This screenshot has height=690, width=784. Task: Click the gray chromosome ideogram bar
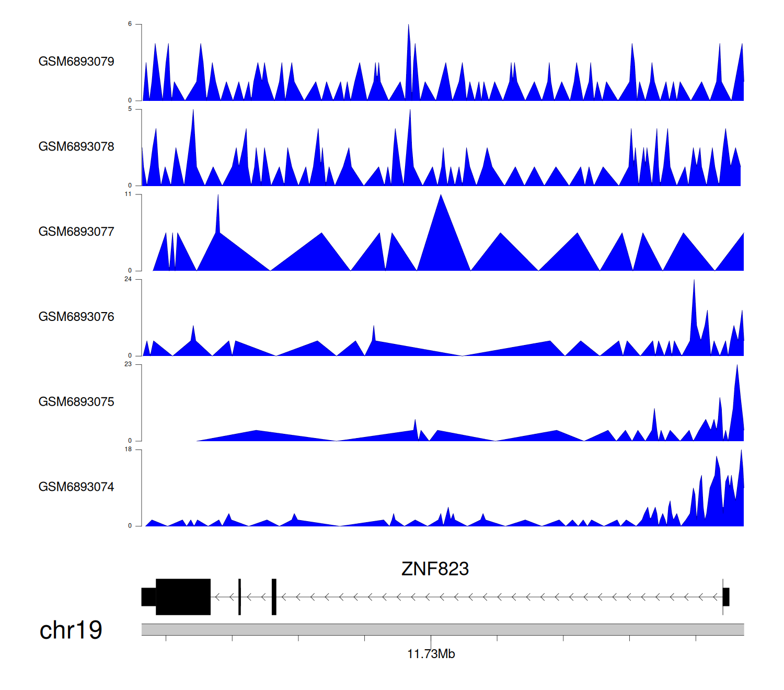pos(442,629)
